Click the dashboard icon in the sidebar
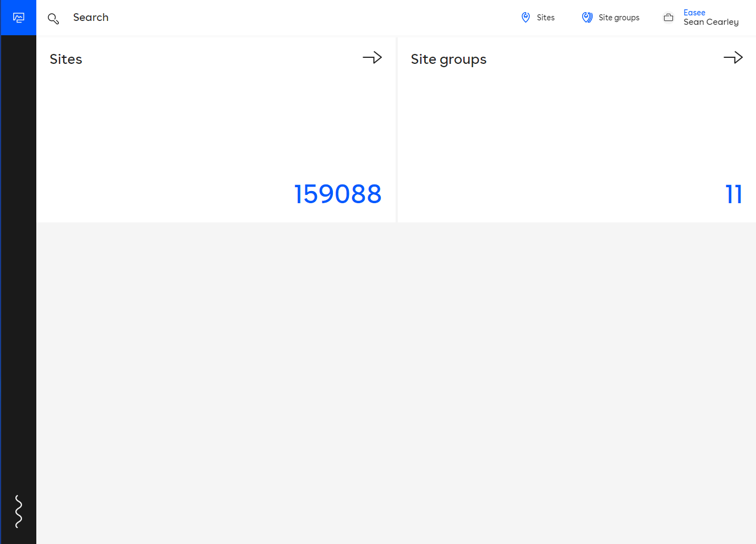 click(18, 18)
